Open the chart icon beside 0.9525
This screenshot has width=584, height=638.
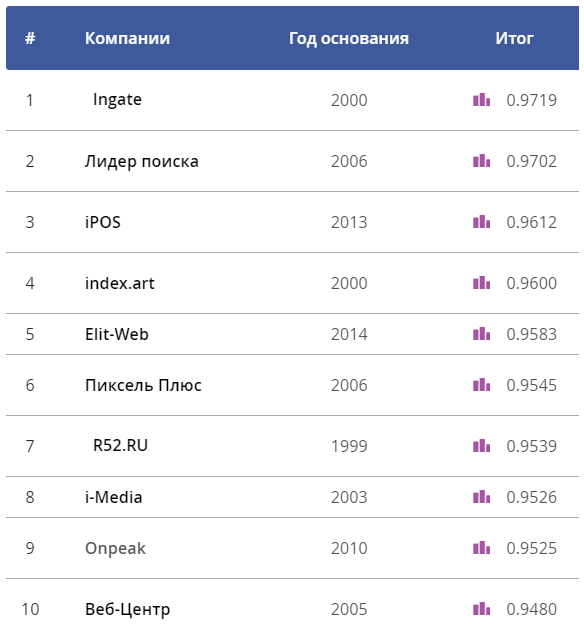[481, 548]
